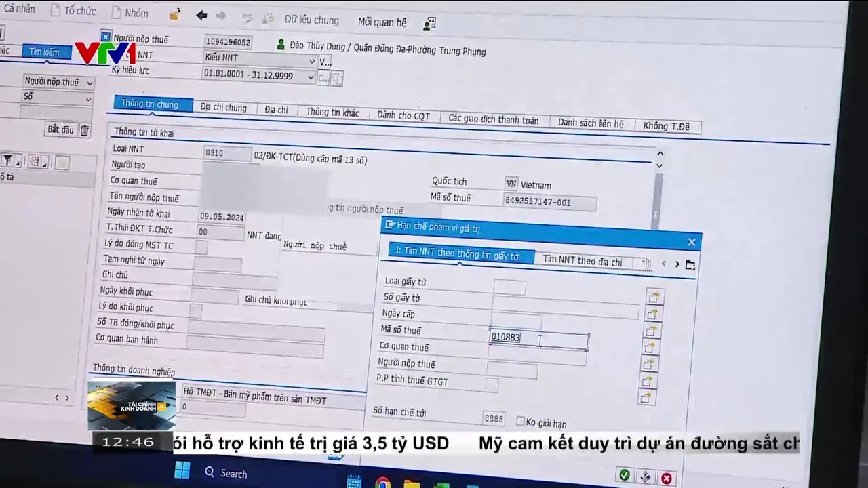Screen dimensions: 868x488
Task: Toggle the Ko giới hạn checkbox
Action: tap(520, 422)
